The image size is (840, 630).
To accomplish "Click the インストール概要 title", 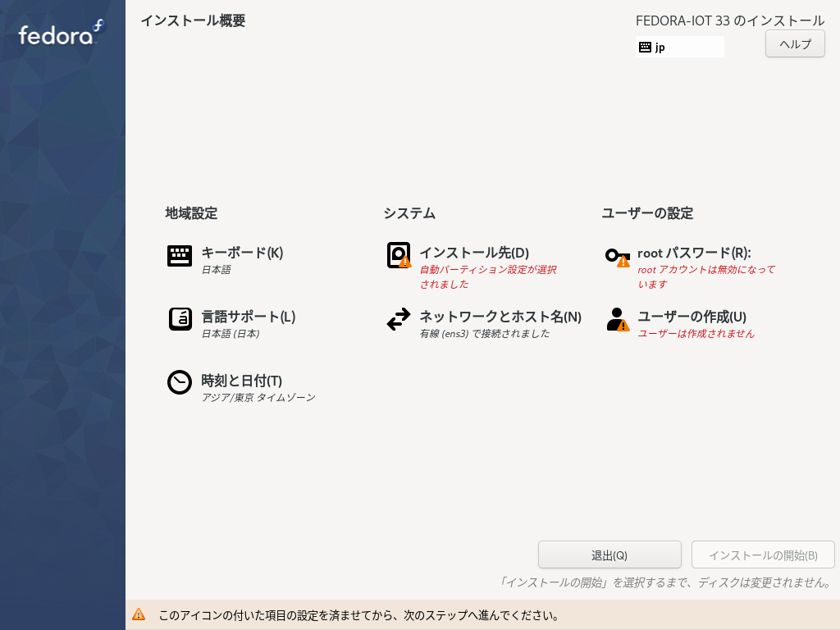I will pyautogui.click(x=193, y=21).
